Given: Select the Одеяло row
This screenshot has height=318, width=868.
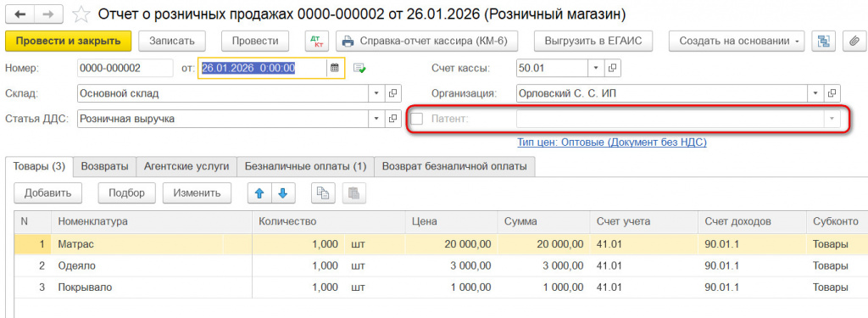Looking at the screenshot, I should coord(441,266).
